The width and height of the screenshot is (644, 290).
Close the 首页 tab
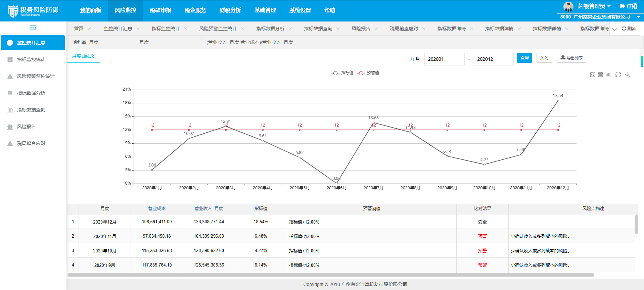pos(89,29)
